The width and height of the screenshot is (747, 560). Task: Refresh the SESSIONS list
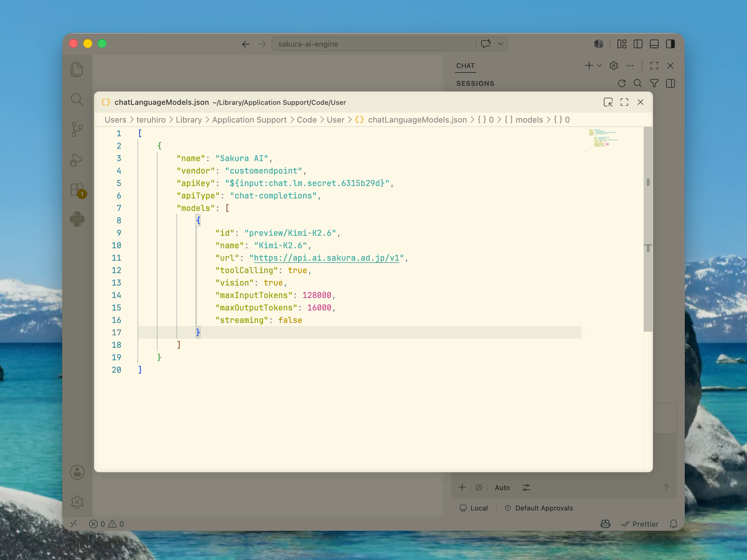622,83
